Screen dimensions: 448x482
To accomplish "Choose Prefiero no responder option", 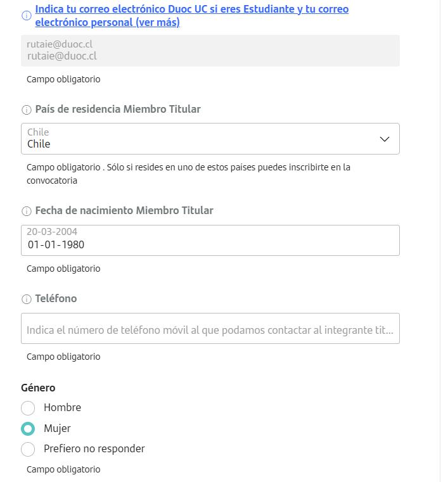I will pyautogui.click(x=28, y=449).
